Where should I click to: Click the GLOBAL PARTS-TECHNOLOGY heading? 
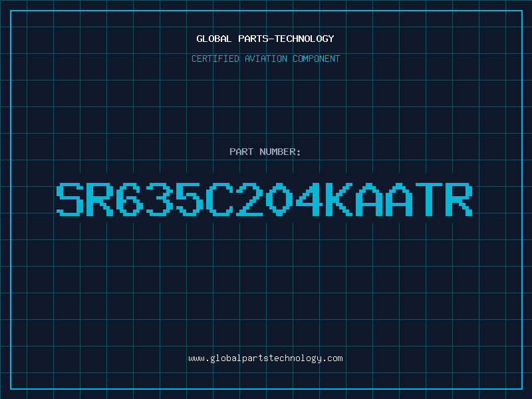[x=265, y=39]
